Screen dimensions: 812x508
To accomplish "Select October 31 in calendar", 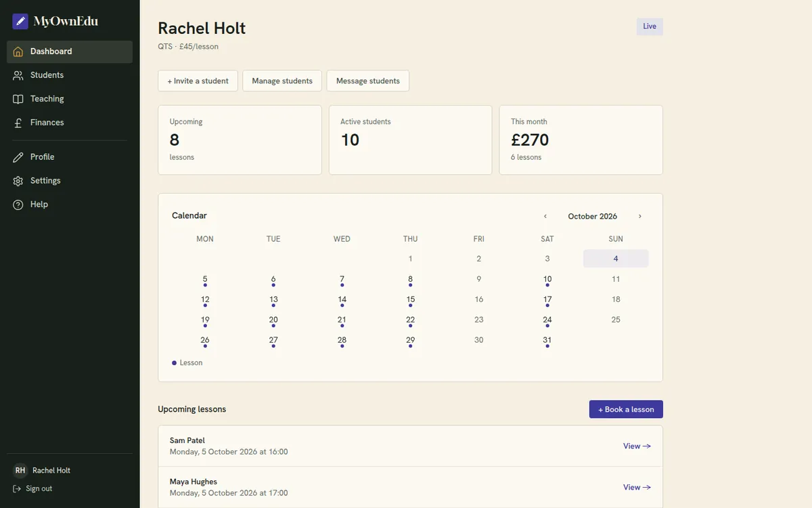I will [547, 340].
